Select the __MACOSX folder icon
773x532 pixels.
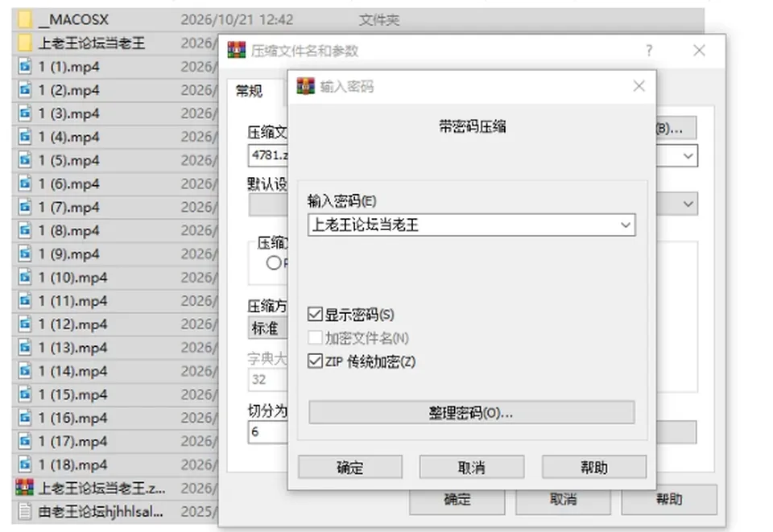point(25,19)
